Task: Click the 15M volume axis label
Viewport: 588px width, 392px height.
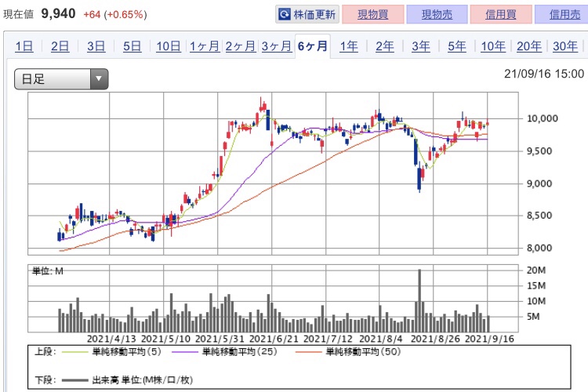Action: (x=536, y=286)
